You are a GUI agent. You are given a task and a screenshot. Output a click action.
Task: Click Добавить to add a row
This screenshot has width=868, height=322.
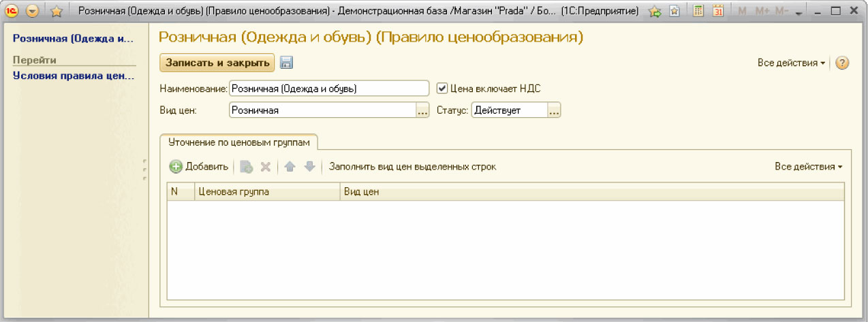(199, 167)
